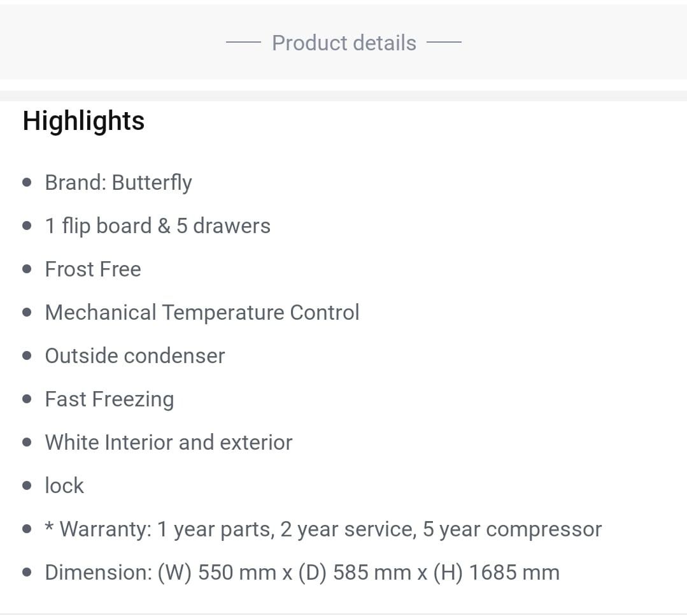
Task: Click bullet next to Brand: Butterfly
Action: 27,183
